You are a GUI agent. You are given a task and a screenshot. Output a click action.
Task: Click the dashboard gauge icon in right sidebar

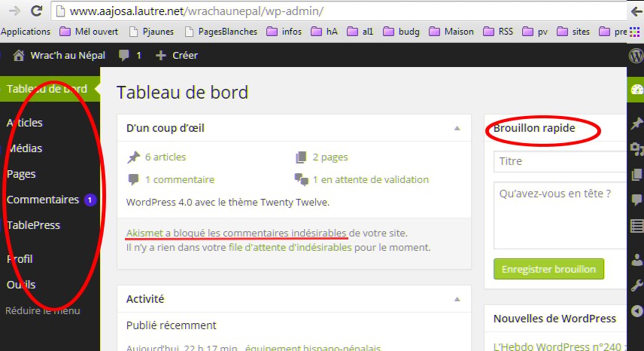point(636,89)
